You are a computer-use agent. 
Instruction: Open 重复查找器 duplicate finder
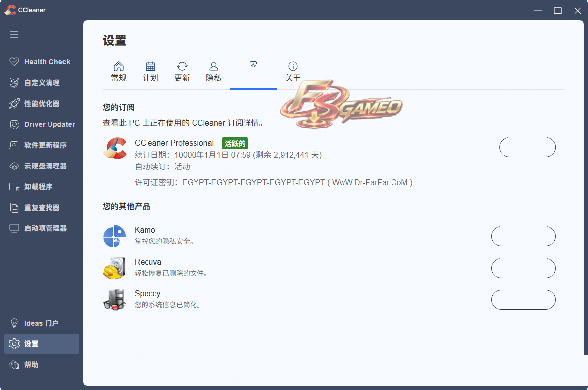point(42,208)
